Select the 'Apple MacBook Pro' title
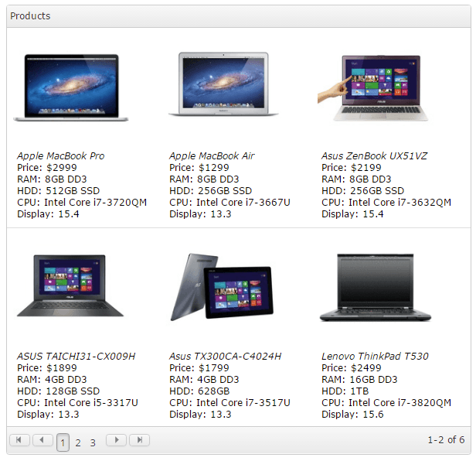Image resolution: width=476 pixels, height=461 pixels. [61, 156]
